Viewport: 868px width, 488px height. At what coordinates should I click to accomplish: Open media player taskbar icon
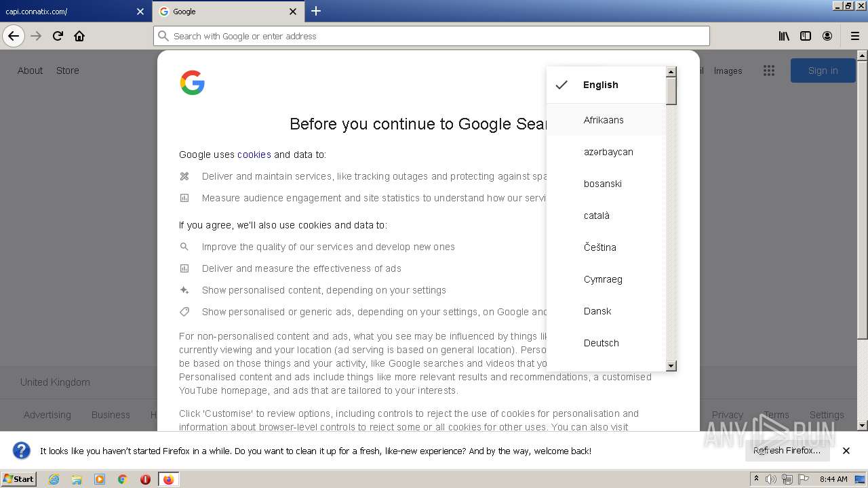tap(100, 479)
